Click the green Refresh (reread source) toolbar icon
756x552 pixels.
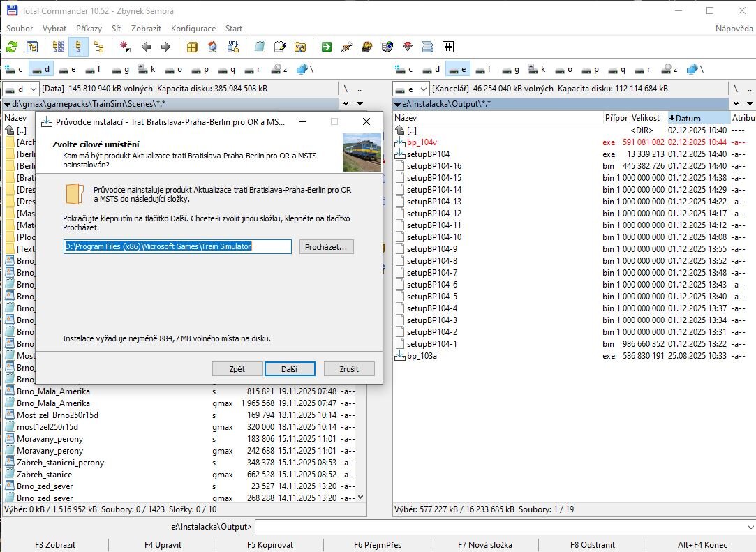[x=12, y=47]
